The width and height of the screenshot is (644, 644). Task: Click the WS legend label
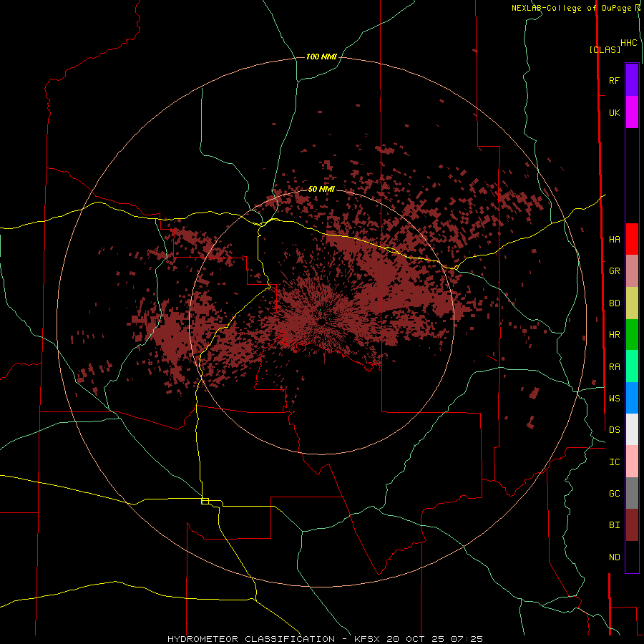(614, 398)
